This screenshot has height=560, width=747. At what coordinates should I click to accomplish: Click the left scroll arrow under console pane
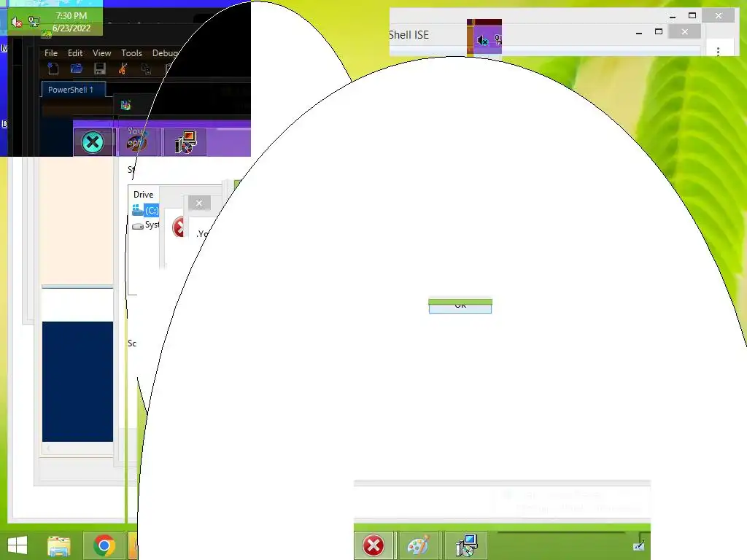[x=48, y=448]
